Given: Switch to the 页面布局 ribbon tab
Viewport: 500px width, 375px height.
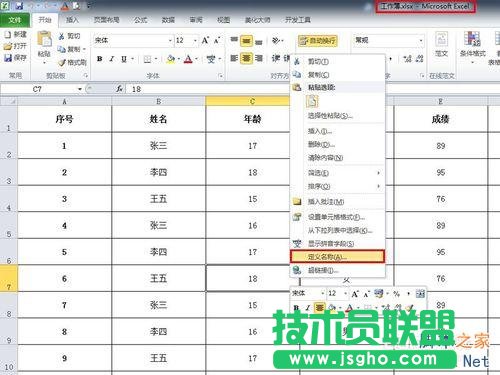Looking at the screenshot, I should [x=106, y=20].
